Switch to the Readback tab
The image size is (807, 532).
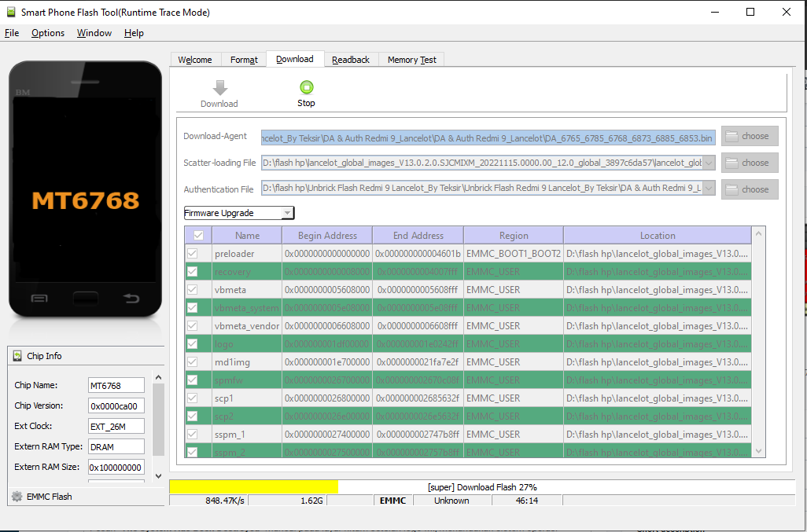tap(350, 60)
